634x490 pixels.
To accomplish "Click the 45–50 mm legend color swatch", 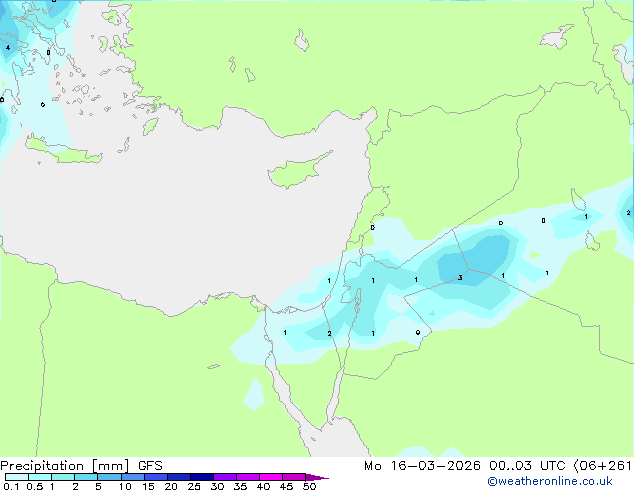I will (x=294, y=477).
